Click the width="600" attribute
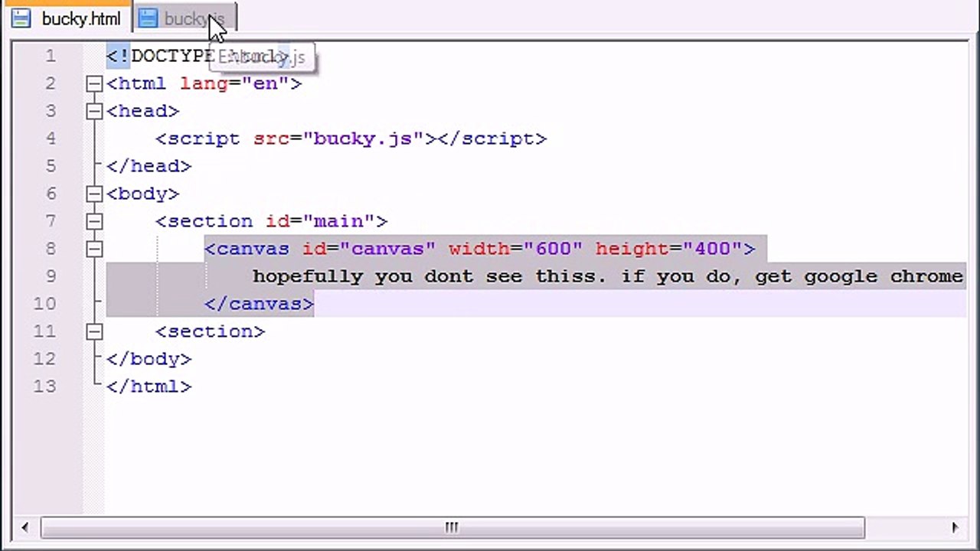Screen dimensions: 980x551 (517, 249)
